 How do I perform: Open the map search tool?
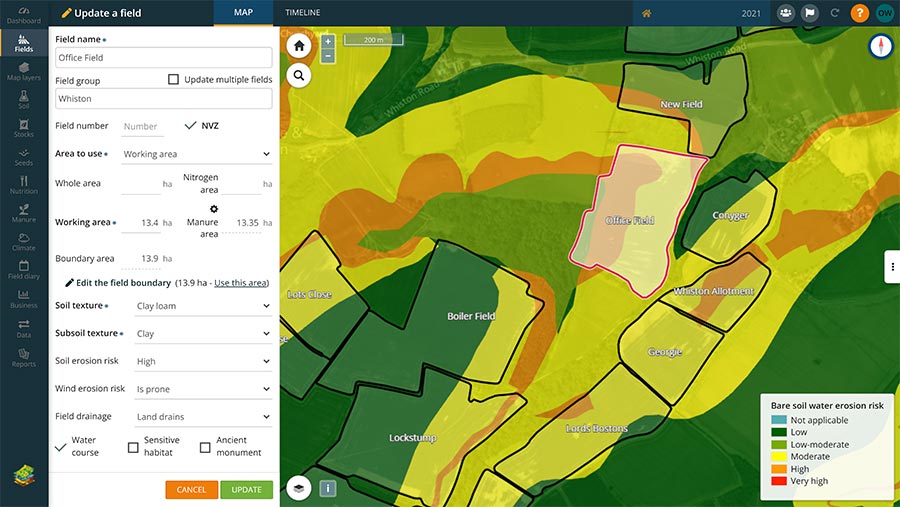(298, 75)
